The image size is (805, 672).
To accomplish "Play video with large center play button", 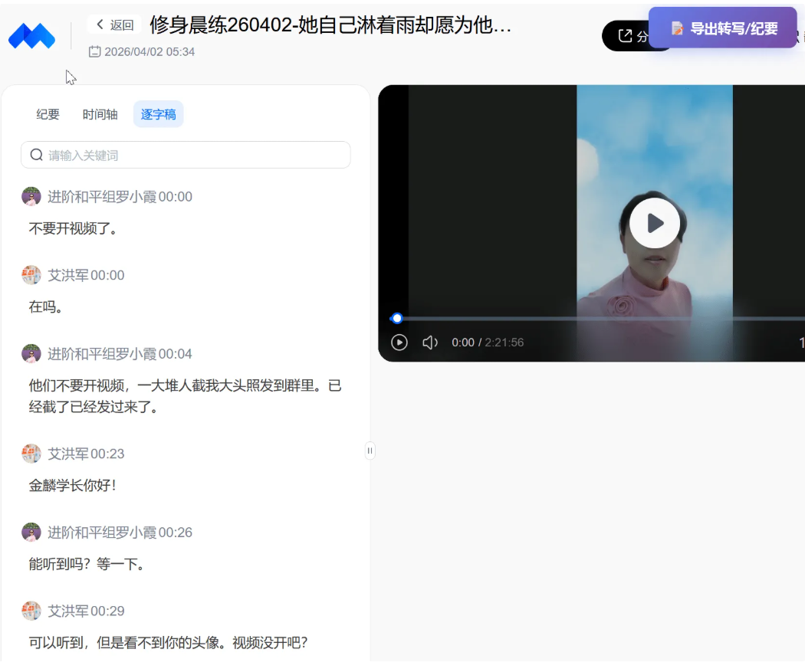I will click(x=655, y=224).
